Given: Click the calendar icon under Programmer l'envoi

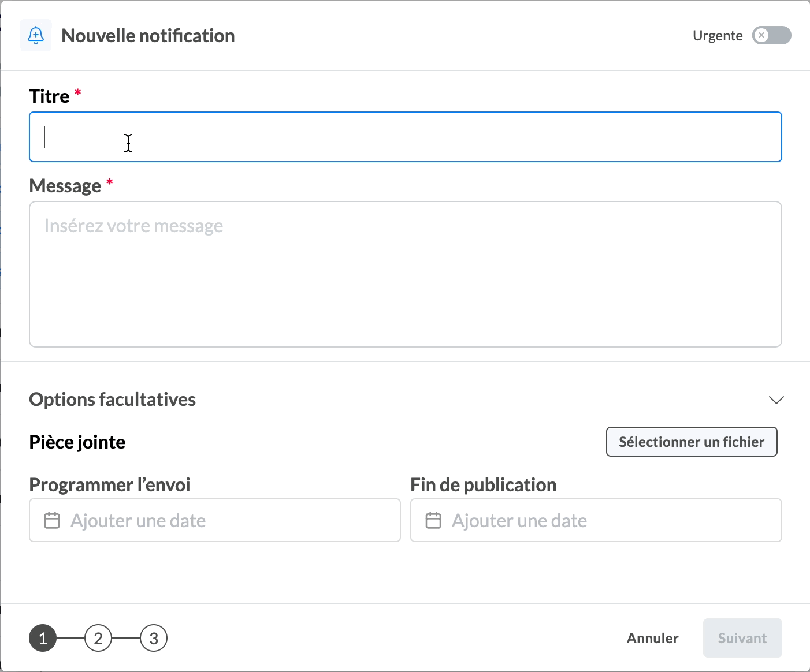Looking at the screenshot, I should click(52, 521).
